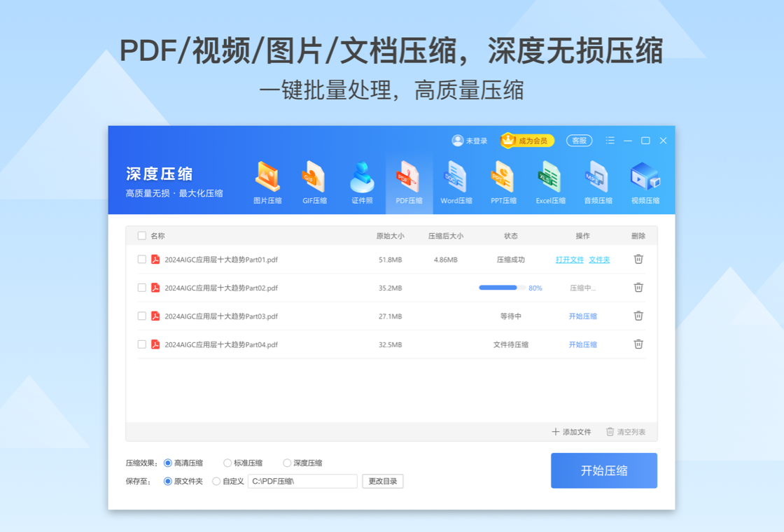Click the 2024AIGC应用层十大趋势Part02.pdf file name

(x=221, y=288)
